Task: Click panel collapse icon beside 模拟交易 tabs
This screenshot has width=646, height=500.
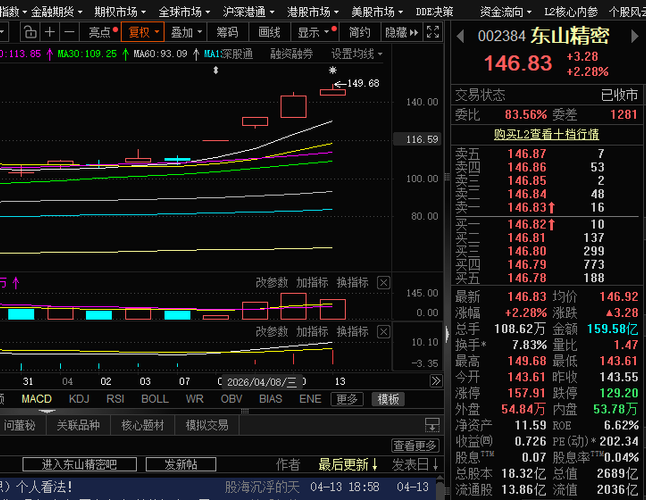Action: [432, 425]
